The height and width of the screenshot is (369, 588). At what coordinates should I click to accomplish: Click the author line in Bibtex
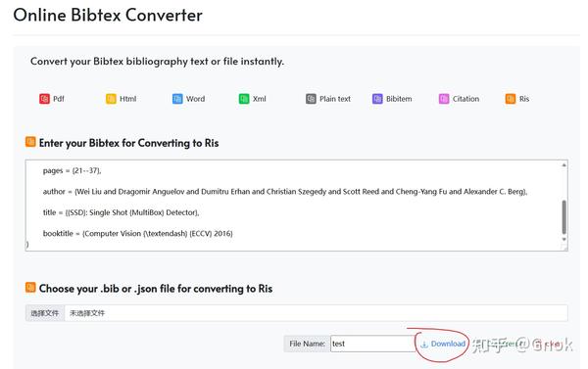(x=285, y=192)
